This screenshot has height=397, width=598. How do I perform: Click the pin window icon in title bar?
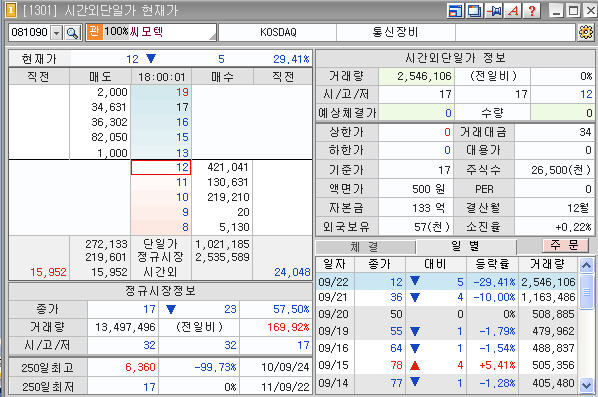click(494, 10)
